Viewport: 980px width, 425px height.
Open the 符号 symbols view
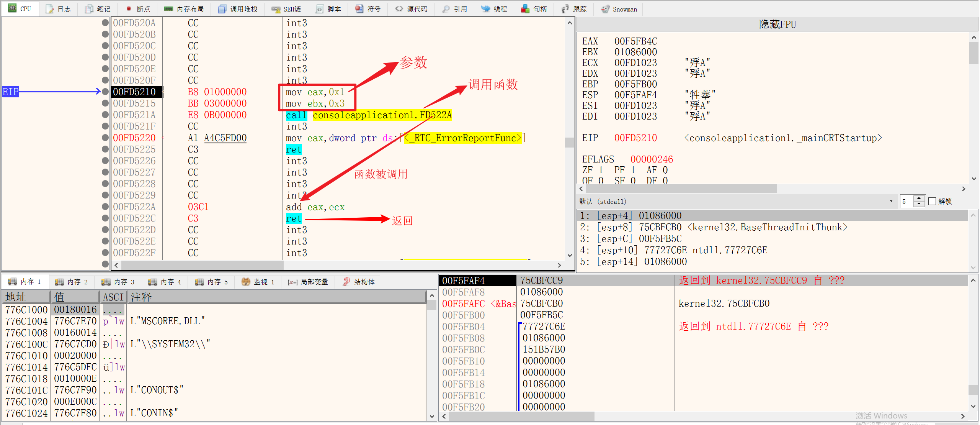point(368,9)
